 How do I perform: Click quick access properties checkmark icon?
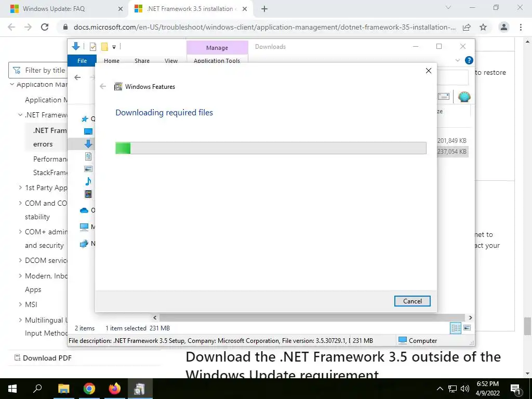point(92,47)
